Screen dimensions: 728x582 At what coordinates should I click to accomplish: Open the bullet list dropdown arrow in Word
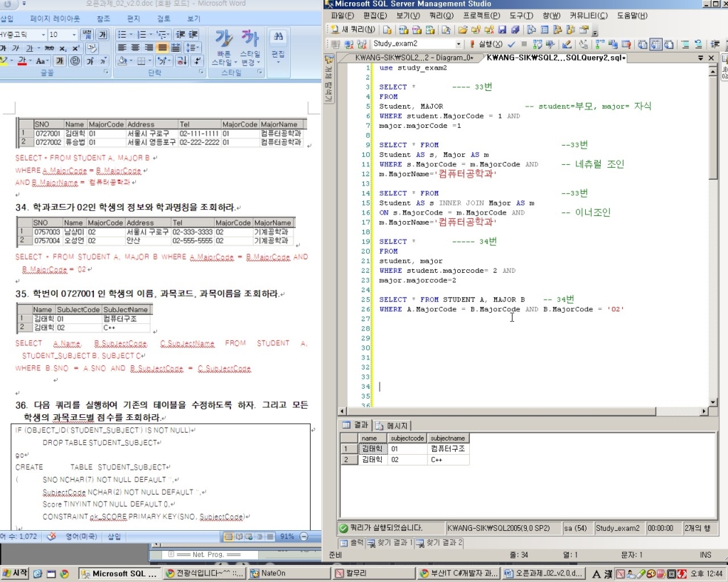[130, 35]
